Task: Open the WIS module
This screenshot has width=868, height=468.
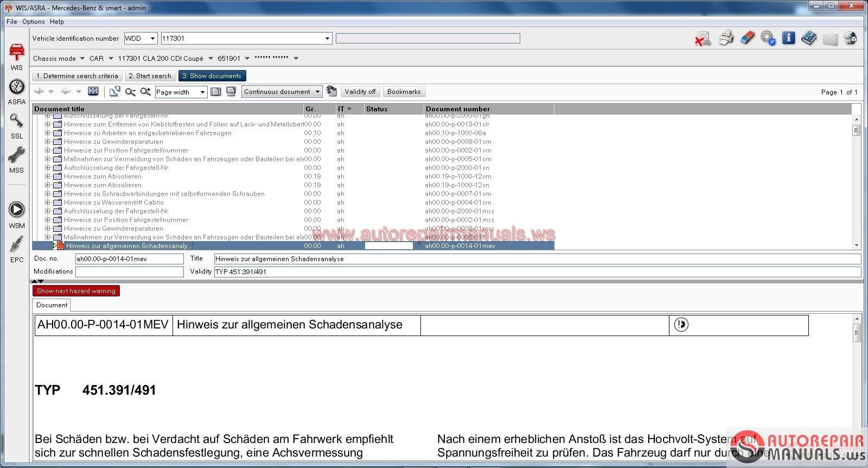Action: pos(17,56)
